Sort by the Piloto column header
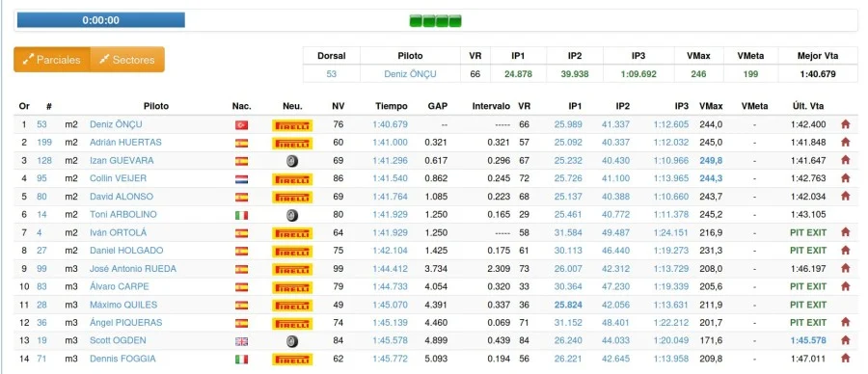The height and width of the screenshot is (374, 868). click(156, 106)
